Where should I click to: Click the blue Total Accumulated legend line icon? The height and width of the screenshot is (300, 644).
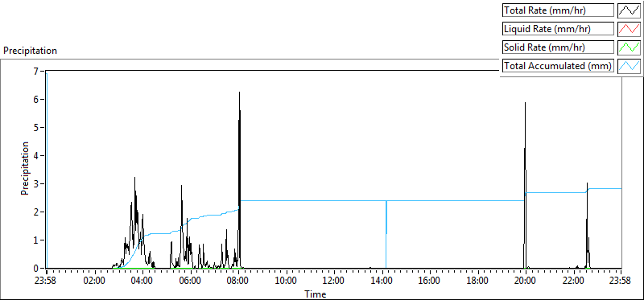pyautogui.click(x=629, y=66)
